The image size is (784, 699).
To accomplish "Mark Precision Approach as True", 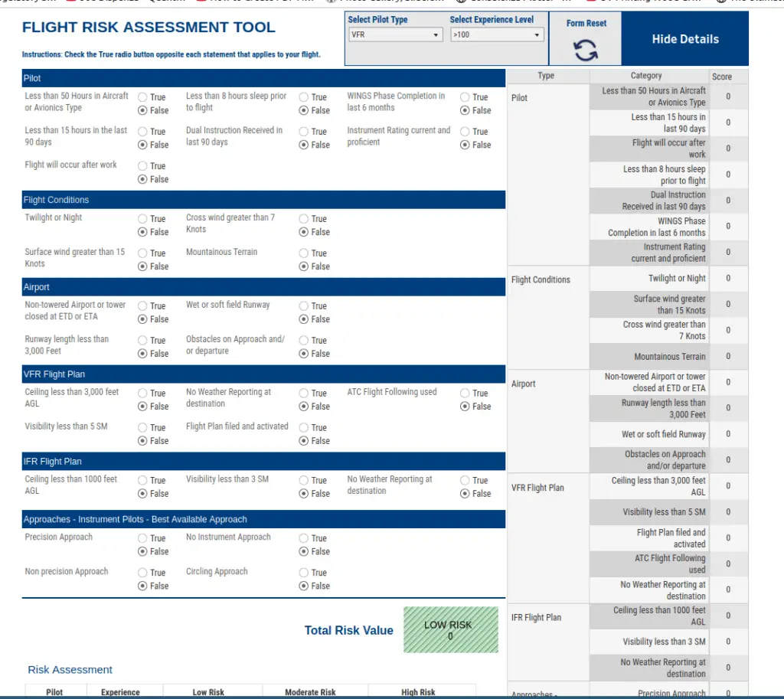I will click(x=143, y=539).
